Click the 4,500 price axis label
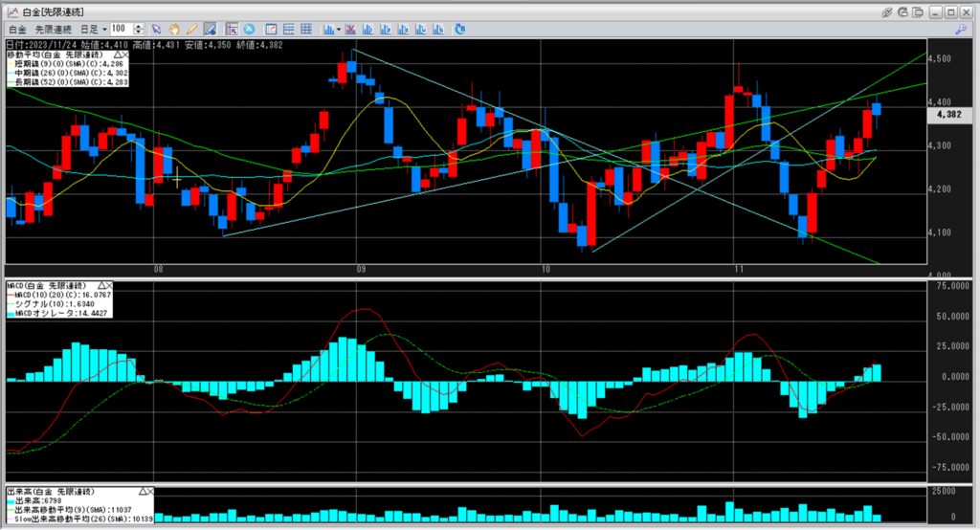Image resolution: width=980 pixels, height=530 pixels. point(940,58)
